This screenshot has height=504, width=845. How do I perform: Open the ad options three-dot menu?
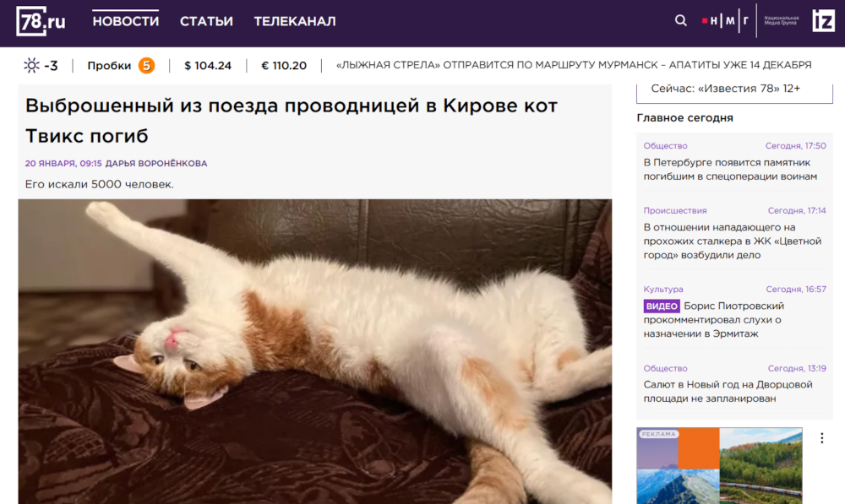point(822,438)
